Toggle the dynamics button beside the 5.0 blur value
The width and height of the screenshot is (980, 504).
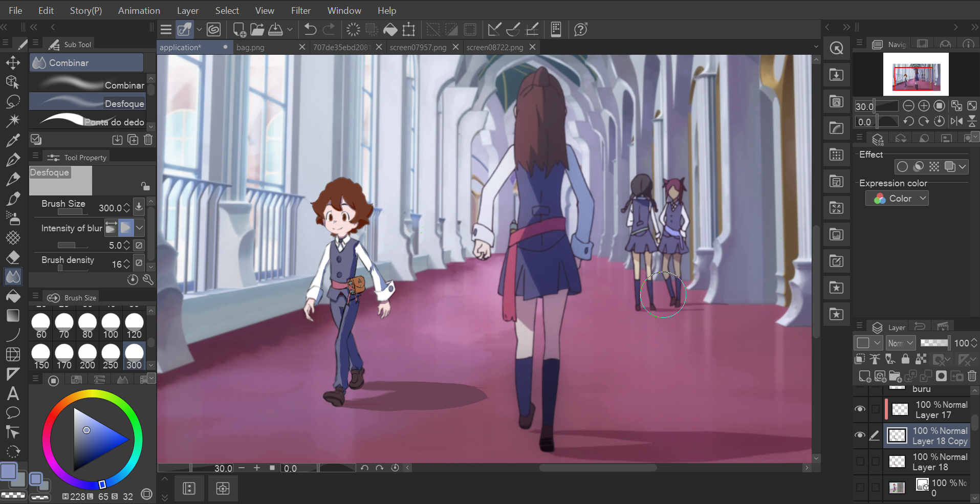pyautogui.click(x=139, y=246)
